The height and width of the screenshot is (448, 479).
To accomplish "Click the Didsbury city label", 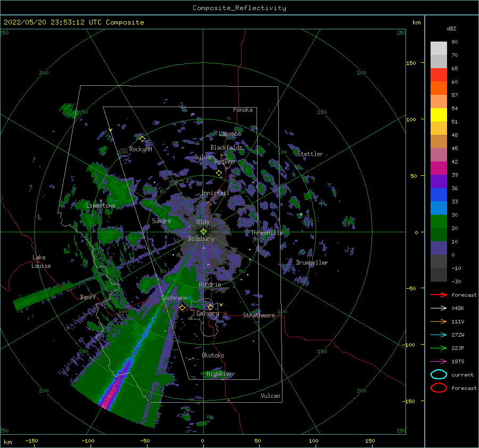I will [201, 239].
